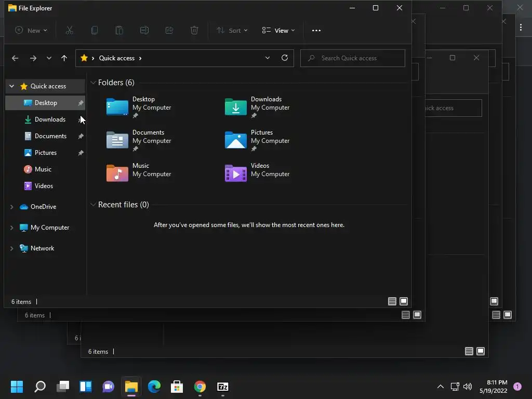Click pin icon beside Documents in sidebar
This screenshot has height=399, width=532.
[x=81, y=137]
